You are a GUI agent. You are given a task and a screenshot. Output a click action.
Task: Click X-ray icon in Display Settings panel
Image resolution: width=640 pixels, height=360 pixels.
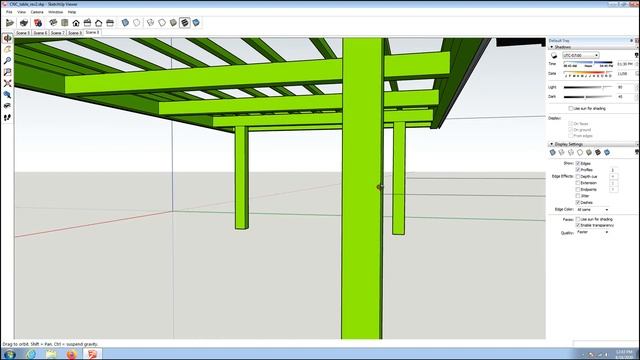point(553,152)
